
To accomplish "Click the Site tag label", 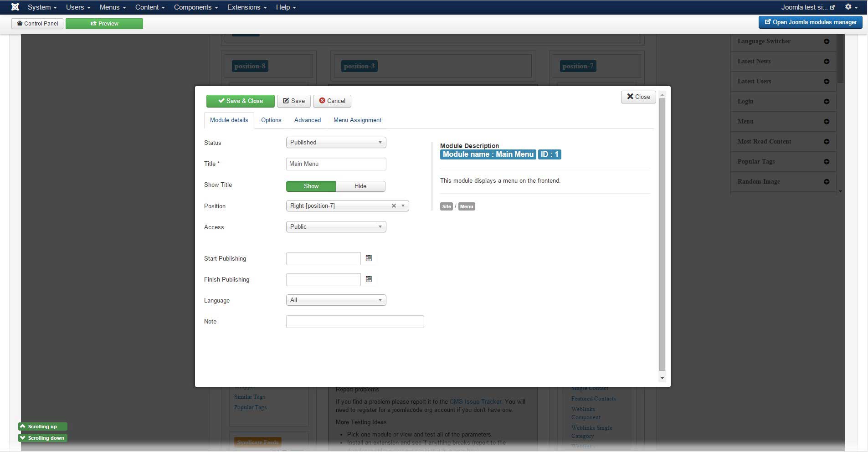I will 446,206.
